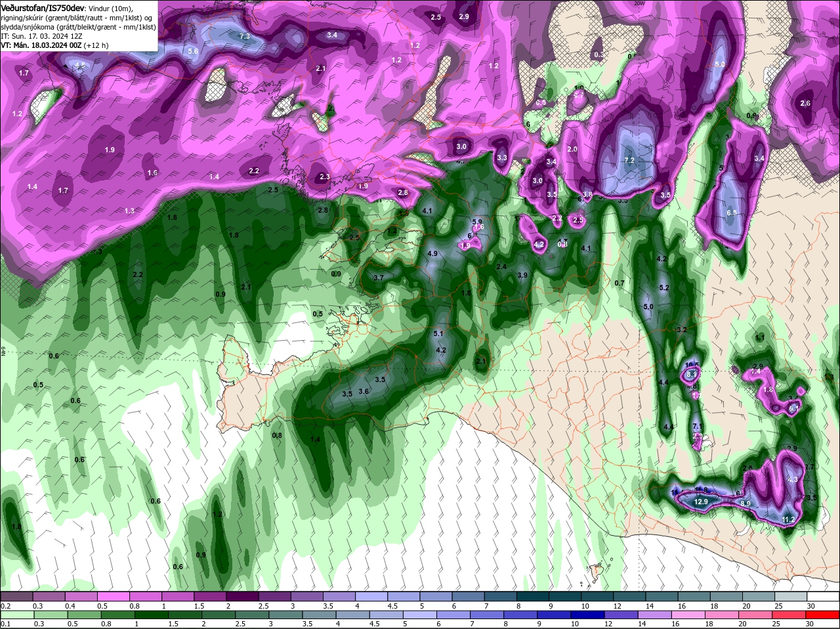
Task: Click the 7.1 value on the map
Action: tap(698, 427)
